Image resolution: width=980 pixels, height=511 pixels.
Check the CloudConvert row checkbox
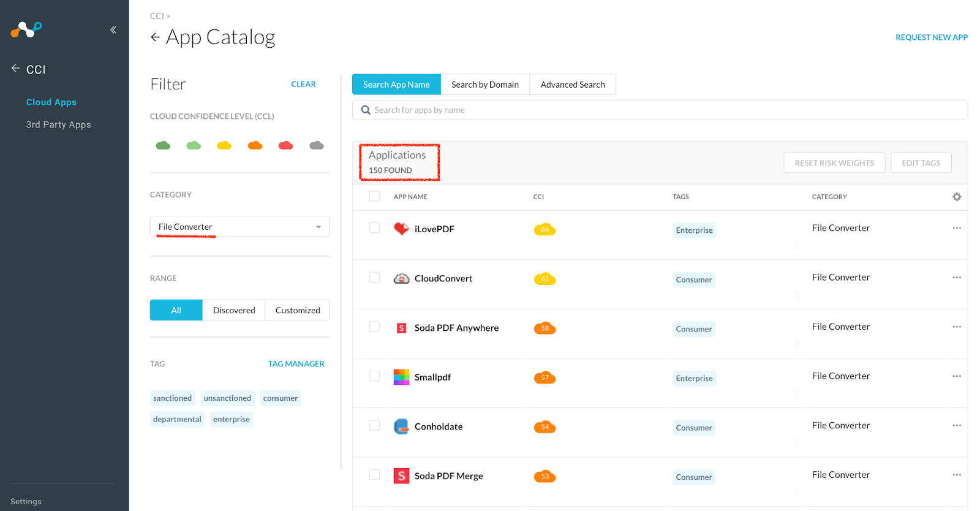coord(374,277)
